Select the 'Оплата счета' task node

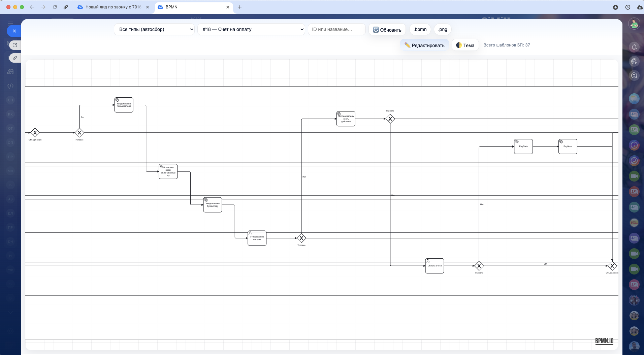click(434, 266)
